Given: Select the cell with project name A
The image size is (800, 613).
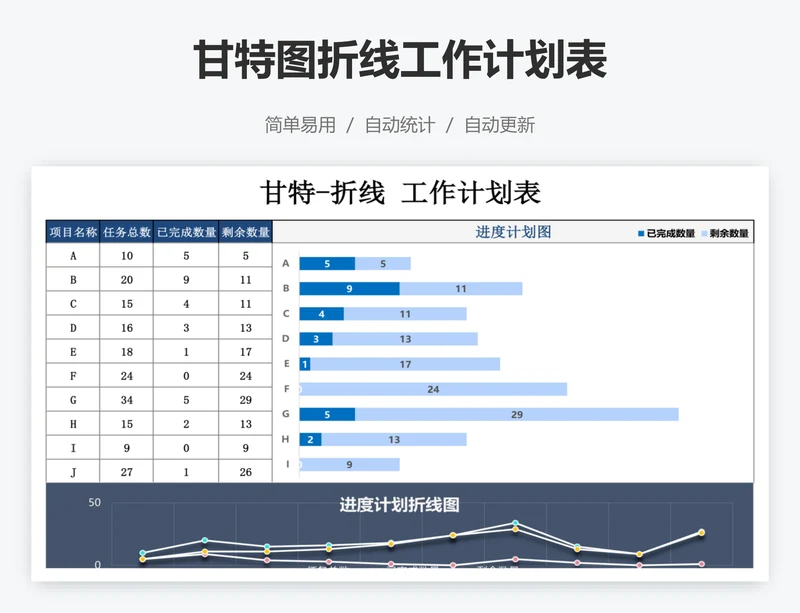Looking at the screenshot, I should point(73,256).
